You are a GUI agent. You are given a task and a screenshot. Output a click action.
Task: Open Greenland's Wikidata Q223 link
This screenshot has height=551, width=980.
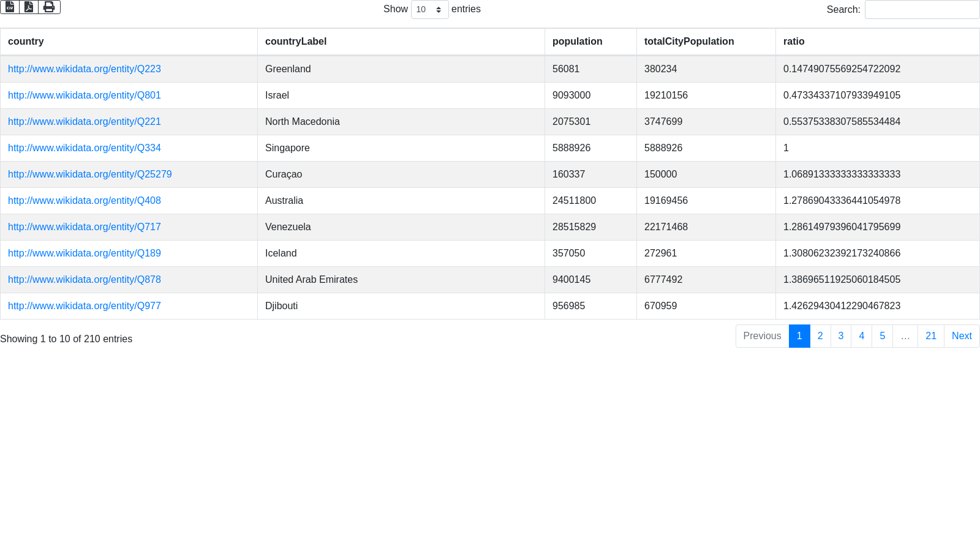pyautogui.click(x=85, y=69)
